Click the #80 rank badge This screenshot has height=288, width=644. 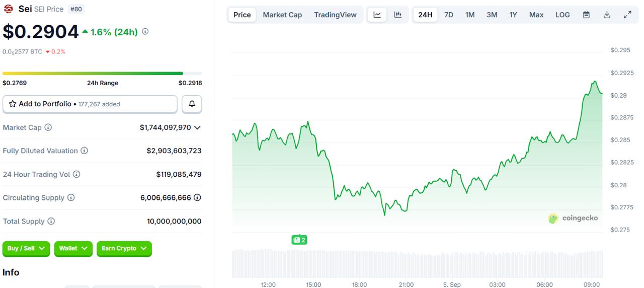(x=76, y=9)
